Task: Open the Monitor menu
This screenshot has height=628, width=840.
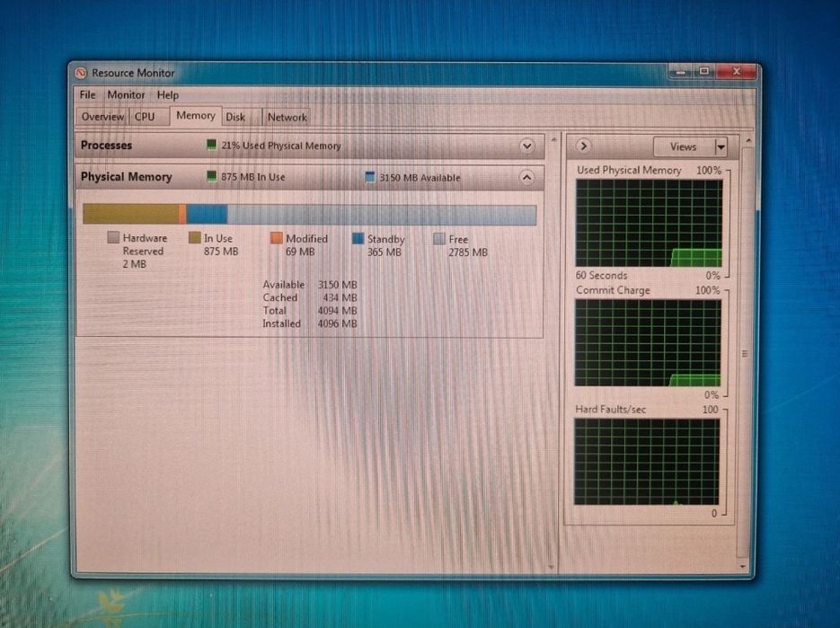Action: [126, 95]
